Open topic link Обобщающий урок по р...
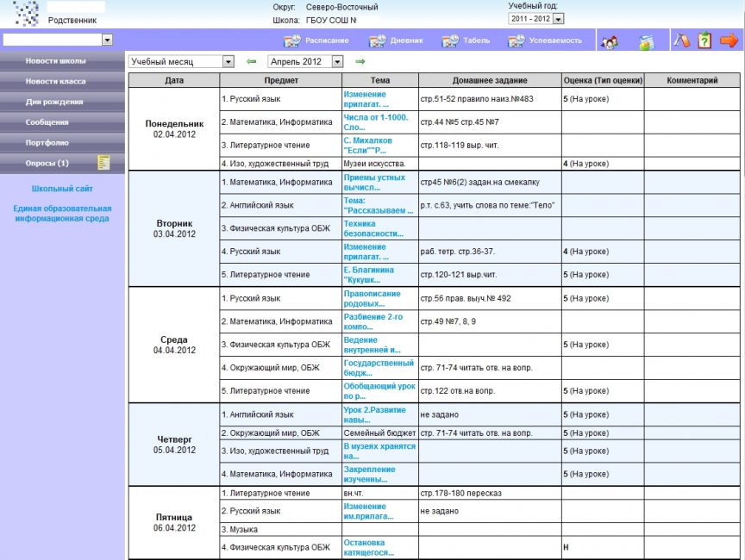 379,390
